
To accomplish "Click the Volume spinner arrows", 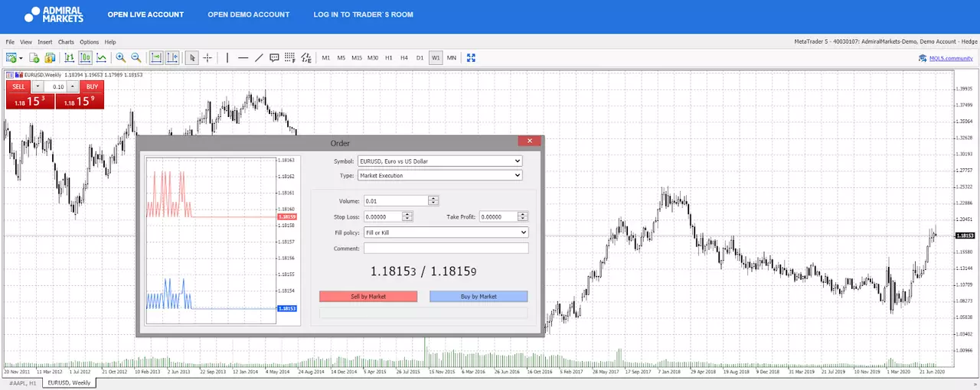I will (x=433, y=200).
